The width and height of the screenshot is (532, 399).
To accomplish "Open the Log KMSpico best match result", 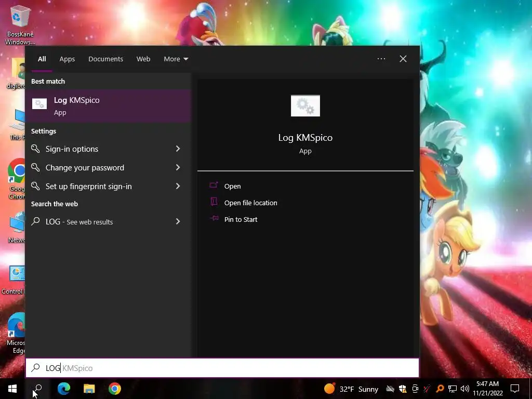I will point(108,106).
